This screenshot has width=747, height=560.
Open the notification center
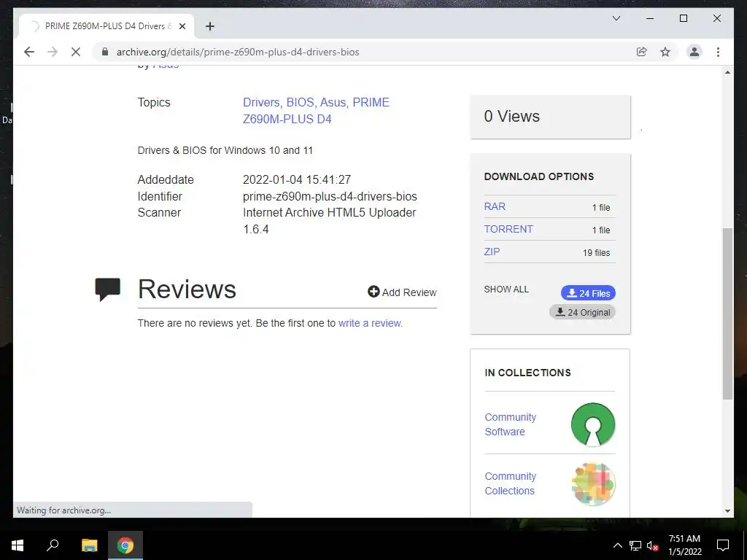723,545
